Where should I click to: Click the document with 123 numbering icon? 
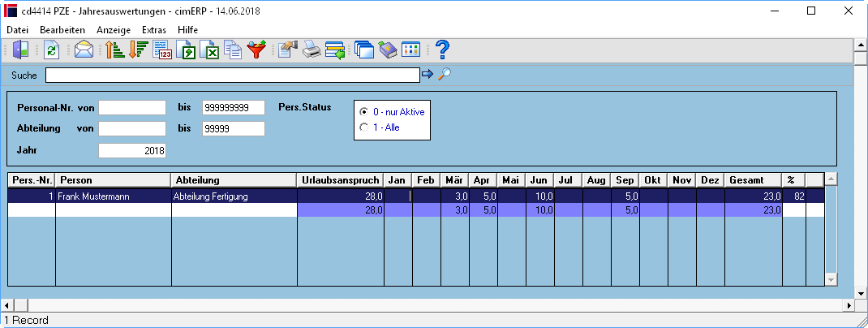162,50
